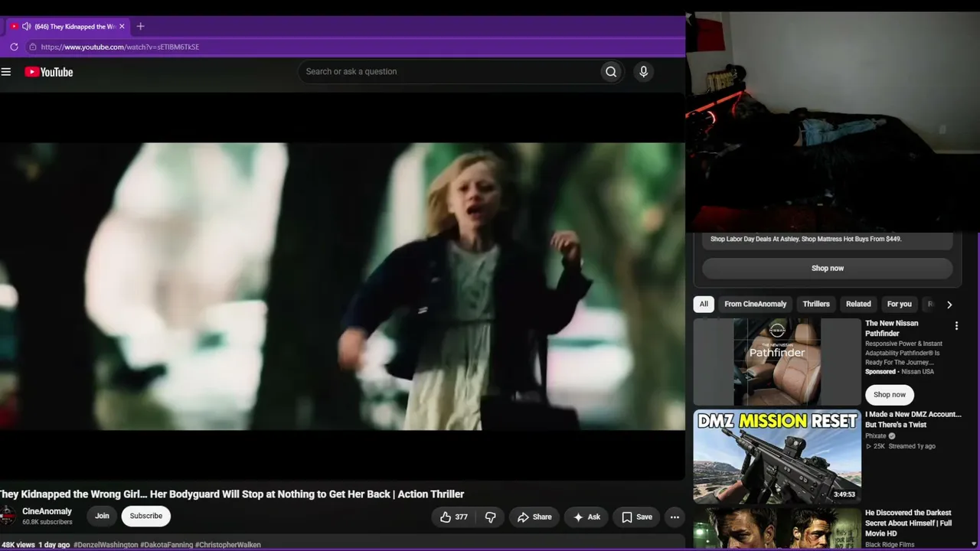Open CineAnomaly channel name link

(x=47, y=511)
